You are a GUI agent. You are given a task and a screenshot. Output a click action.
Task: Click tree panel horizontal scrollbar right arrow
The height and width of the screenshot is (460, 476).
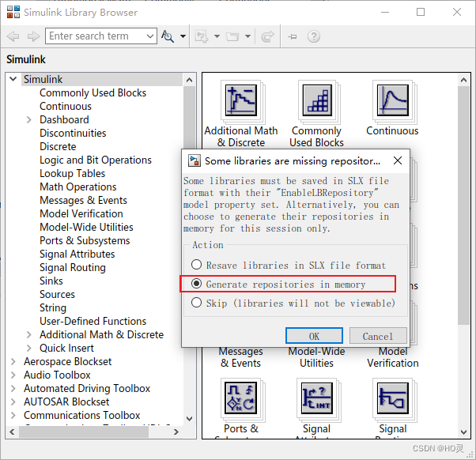point(176,432)
